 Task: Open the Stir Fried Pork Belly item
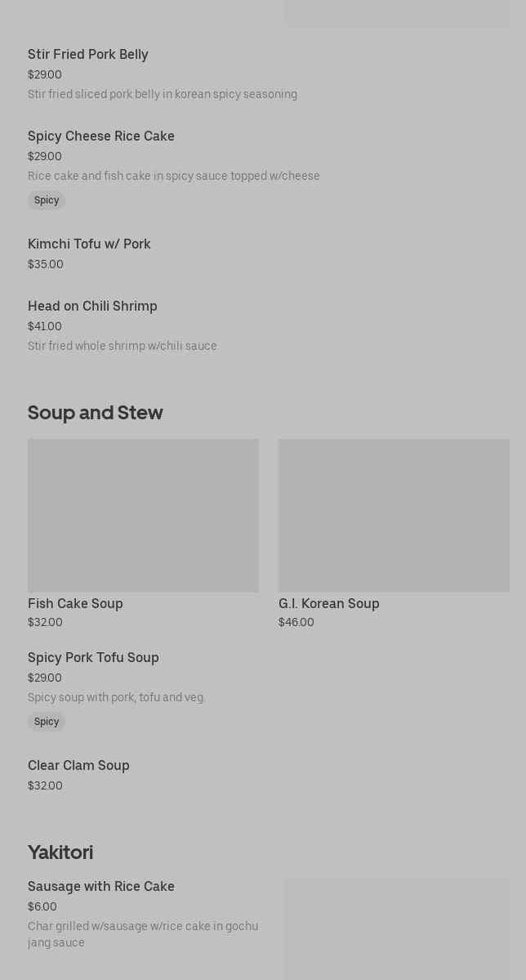[x=88, y=55]
